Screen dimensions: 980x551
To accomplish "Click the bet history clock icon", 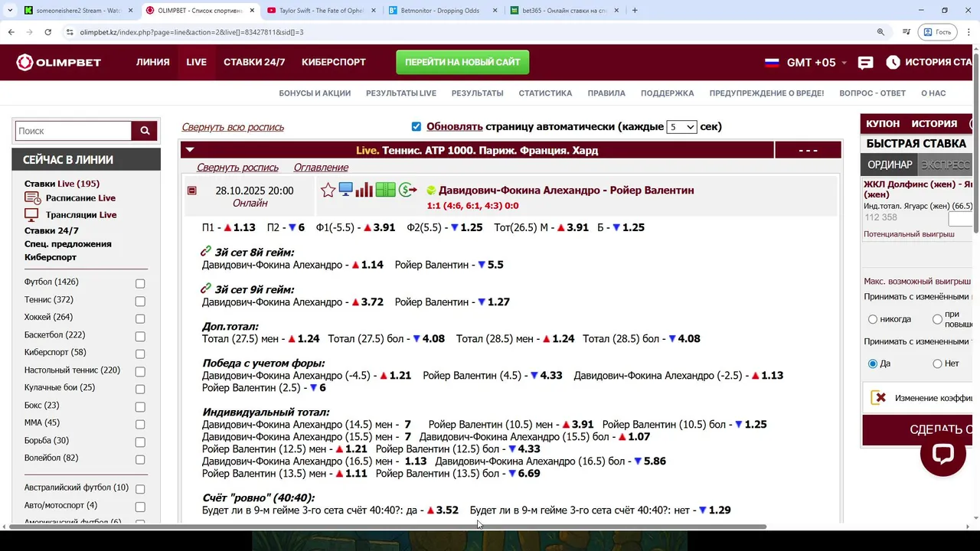I will tap(893, 63).
